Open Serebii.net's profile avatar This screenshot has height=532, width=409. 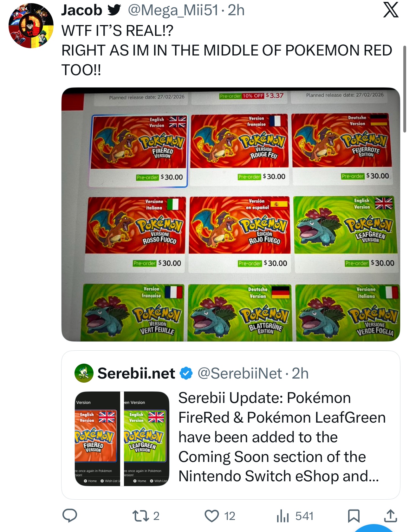click(84, 373)
